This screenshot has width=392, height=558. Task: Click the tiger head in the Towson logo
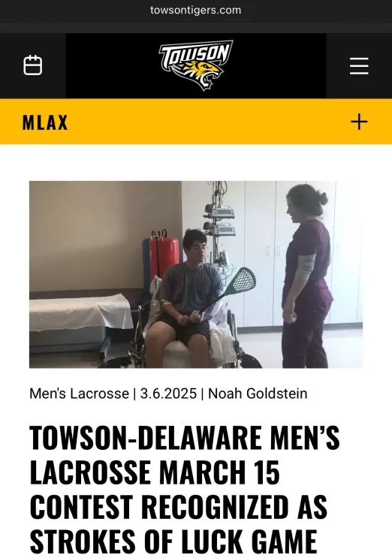(x=202, y=75)
